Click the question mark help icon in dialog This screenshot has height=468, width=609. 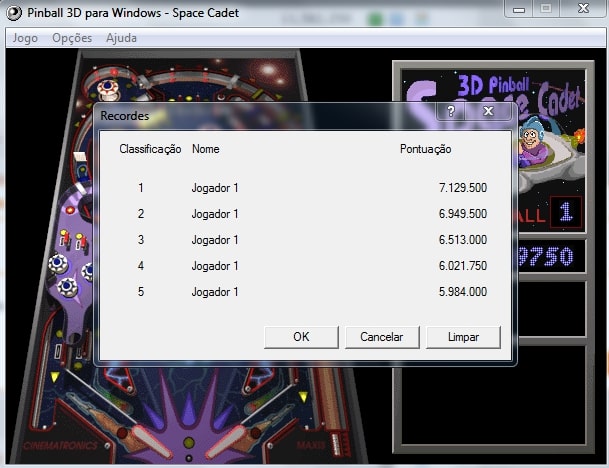[451, 111]
